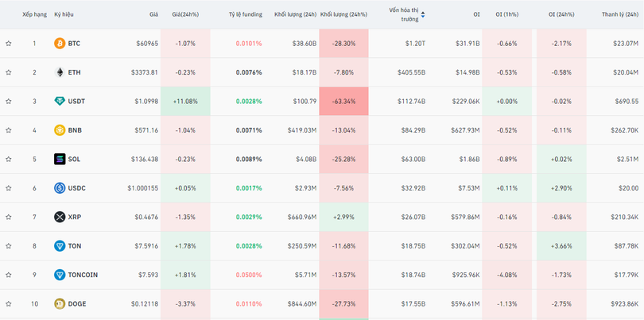
Task: Click USDT's red -63.34% volume cell
Action: (x=343, y=102)
